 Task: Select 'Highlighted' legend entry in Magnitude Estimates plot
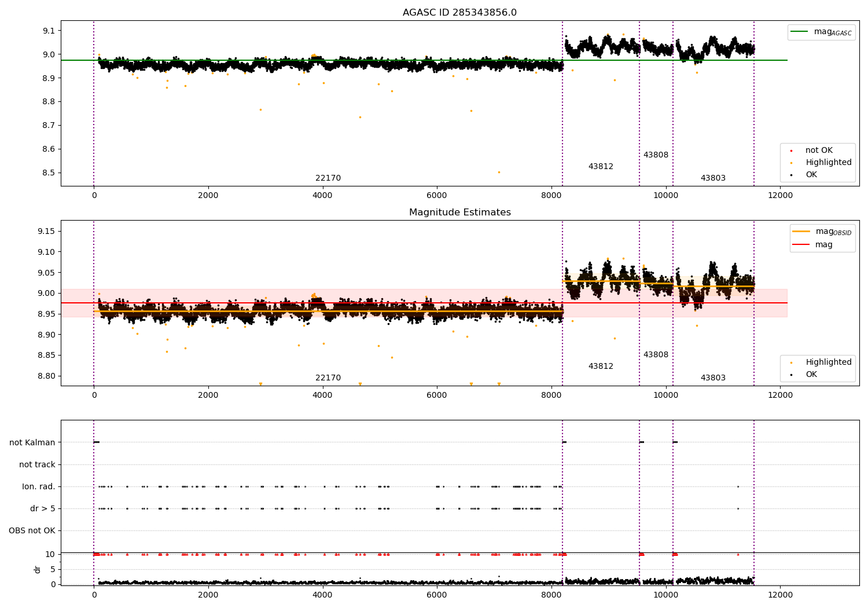click(x=828, y=362)
